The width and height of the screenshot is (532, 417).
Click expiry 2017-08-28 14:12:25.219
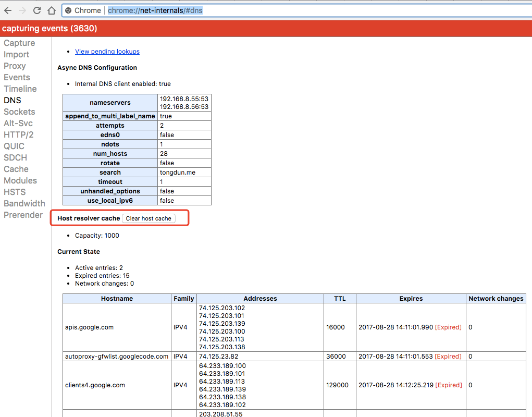pyautogui.click(x=396, y=385)
